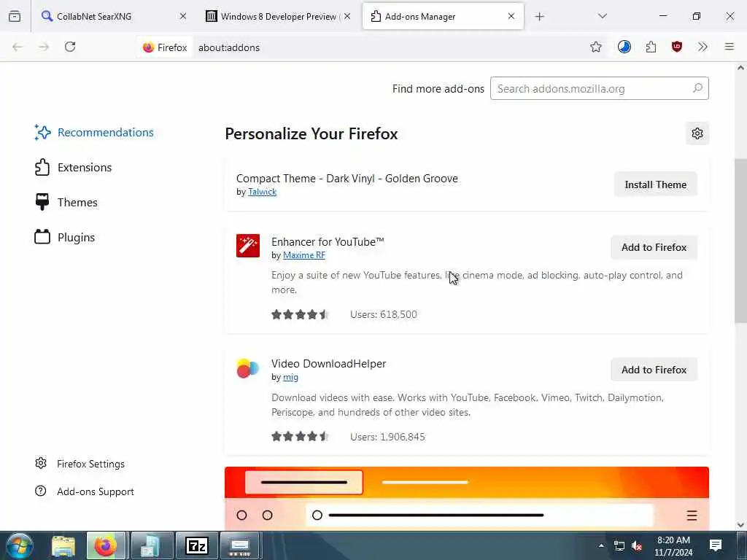Open the Talwick author link
This screenshot has width=747, height=560.
coord(262,192)
